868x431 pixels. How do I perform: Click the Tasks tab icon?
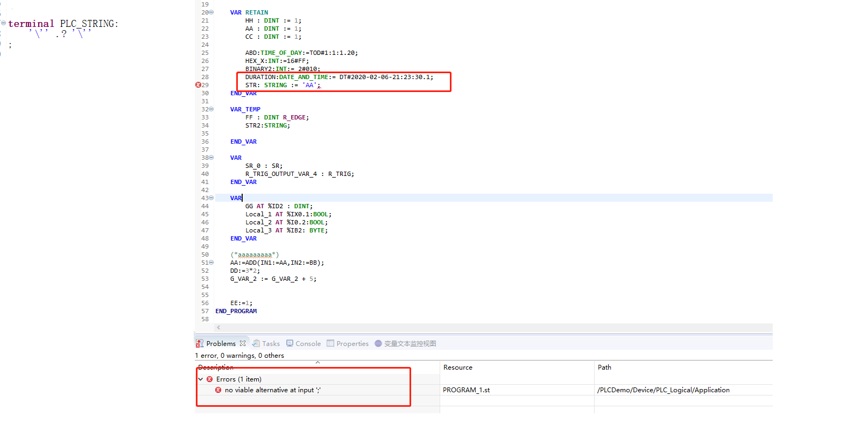click(x=256, y=343)
